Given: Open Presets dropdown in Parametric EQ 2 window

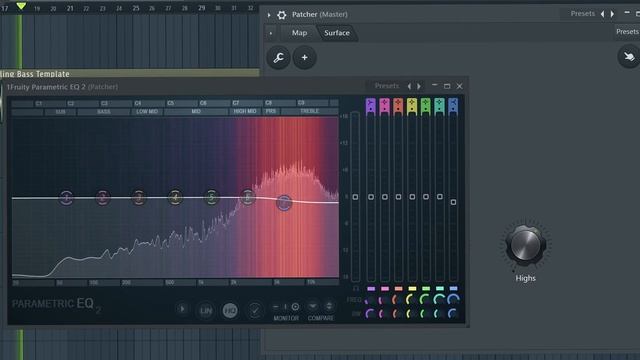Looking at the screenshot, I should (x=387, y=86).
